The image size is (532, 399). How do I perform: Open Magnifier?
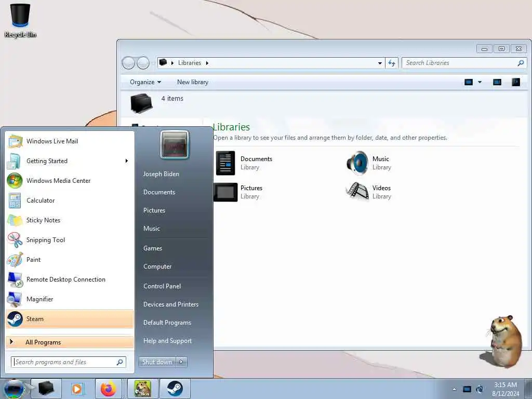tap(70, 299)
